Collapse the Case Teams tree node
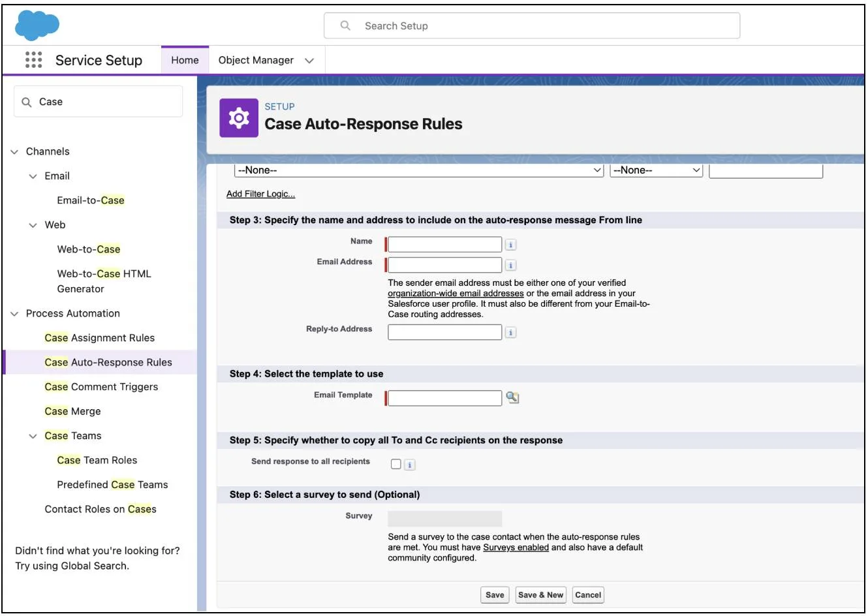The image size is (868, 616). [33, 437]
